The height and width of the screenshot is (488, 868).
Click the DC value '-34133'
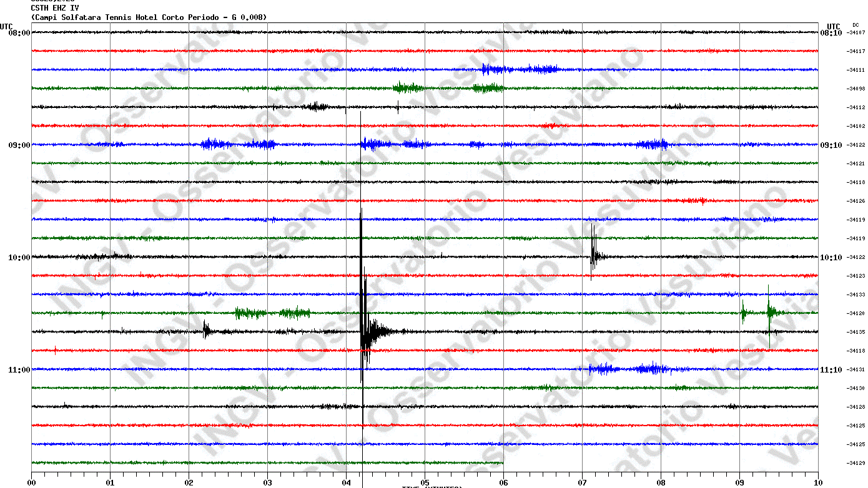pyautogui.click(x=856, y=295)
